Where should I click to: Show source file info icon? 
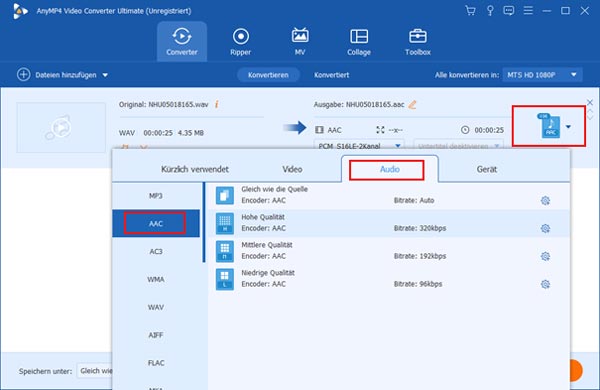[x=217, y=104]
